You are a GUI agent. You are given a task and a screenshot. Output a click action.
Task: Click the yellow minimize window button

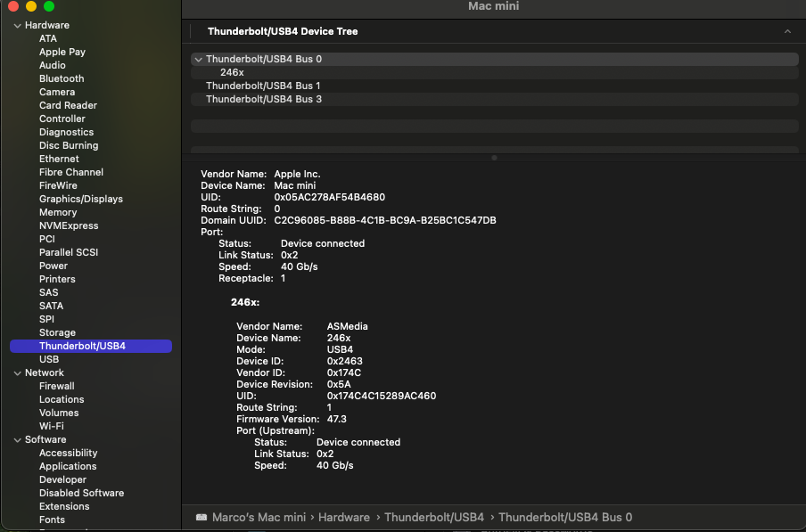31,6
